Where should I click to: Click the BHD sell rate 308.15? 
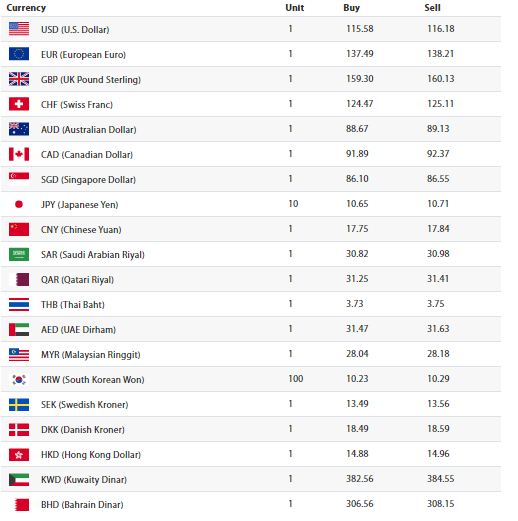pos(441,503)
